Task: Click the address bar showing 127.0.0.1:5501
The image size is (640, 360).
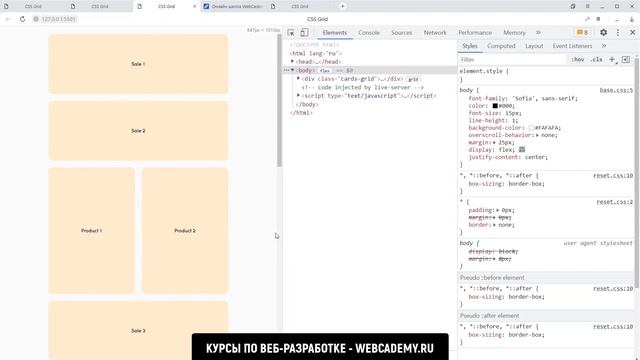Action: point(60,19)
